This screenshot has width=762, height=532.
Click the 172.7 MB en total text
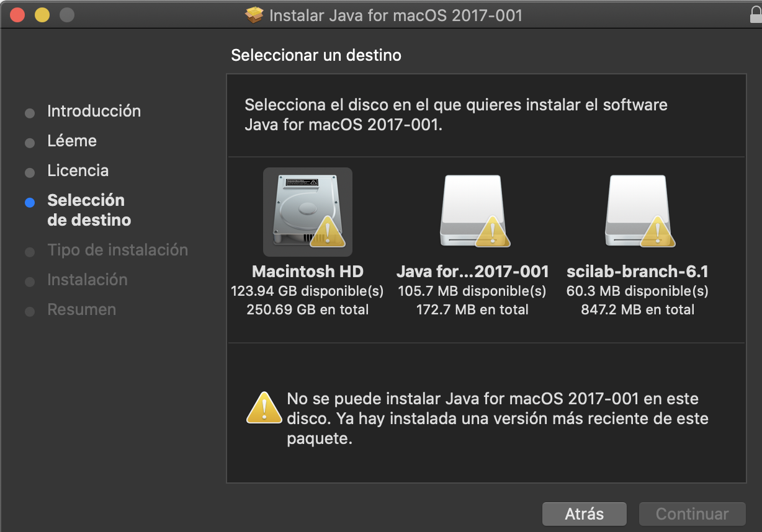[x=472, y=309]
